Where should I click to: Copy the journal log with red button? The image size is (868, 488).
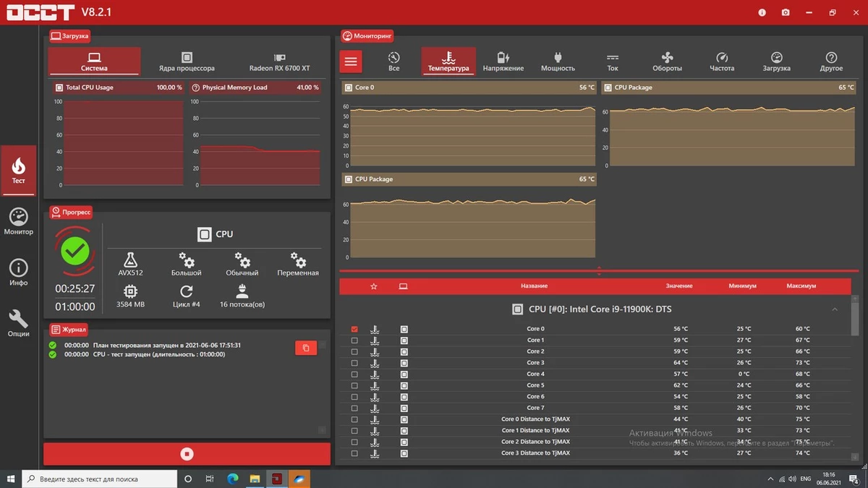point(305,348)
